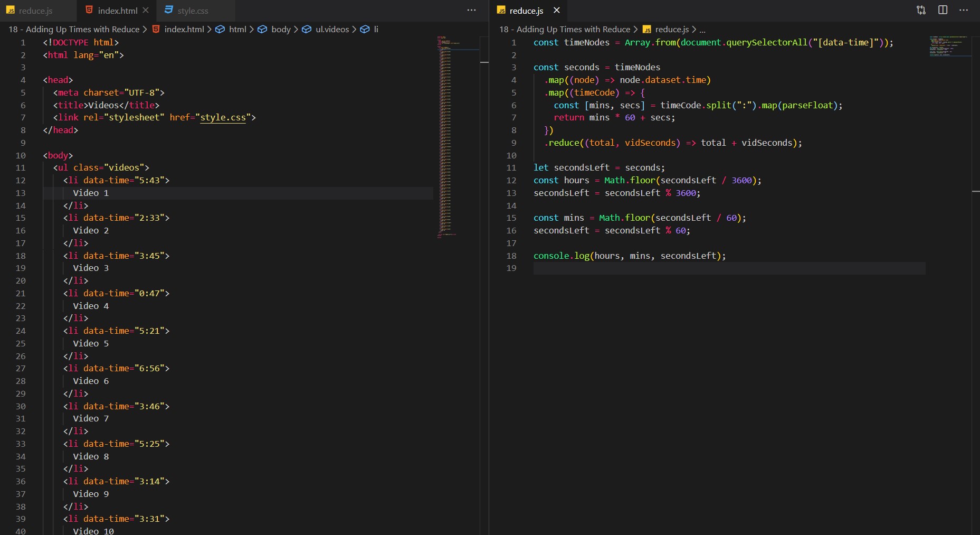Click the const hours Math.floor line
Screen dimensions: 980x535
click(648, 180)
